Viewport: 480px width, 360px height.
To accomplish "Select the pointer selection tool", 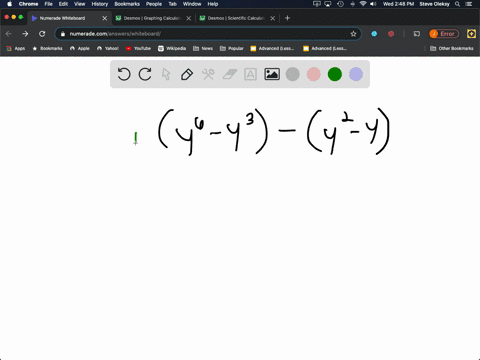I will [166, 74].
